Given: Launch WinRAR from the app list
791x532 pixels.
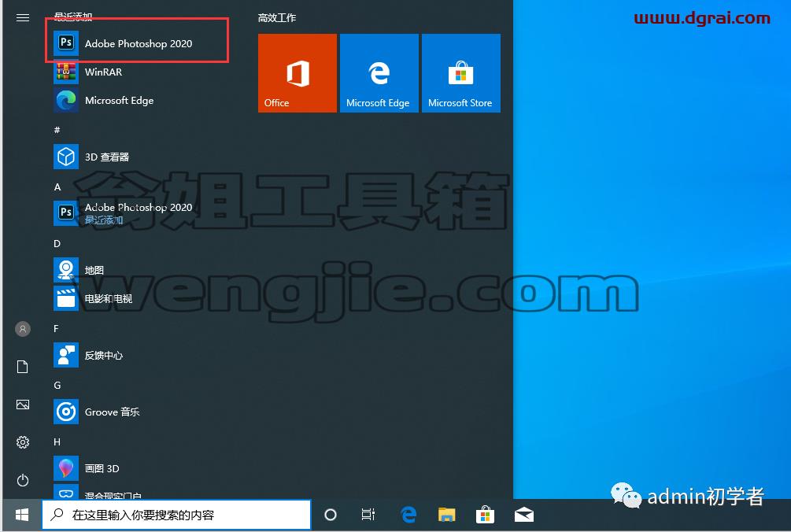Looking at the screenshot, I should (137, 72).
